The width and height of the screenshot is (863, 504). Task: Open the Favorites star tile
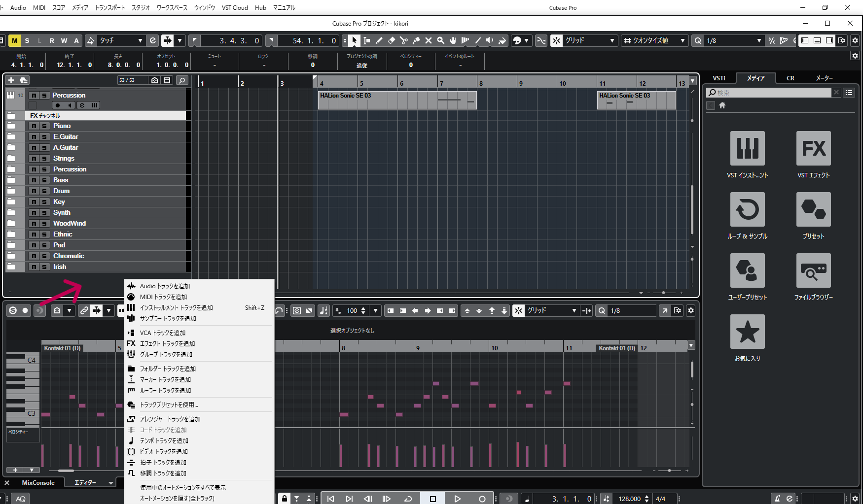click(747, 332)
